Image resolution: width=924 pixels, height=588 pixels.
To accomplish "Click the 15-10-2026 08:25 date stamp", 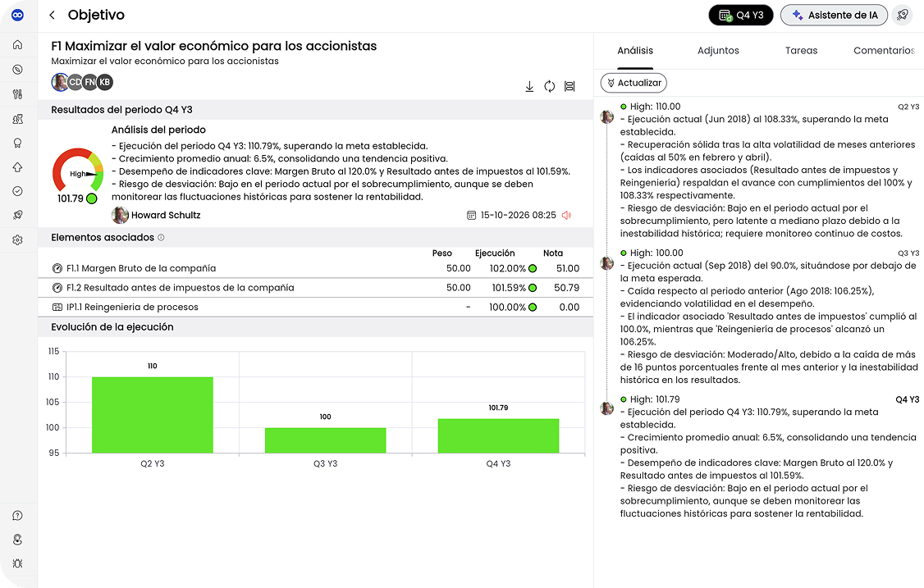I will (518, 216).
